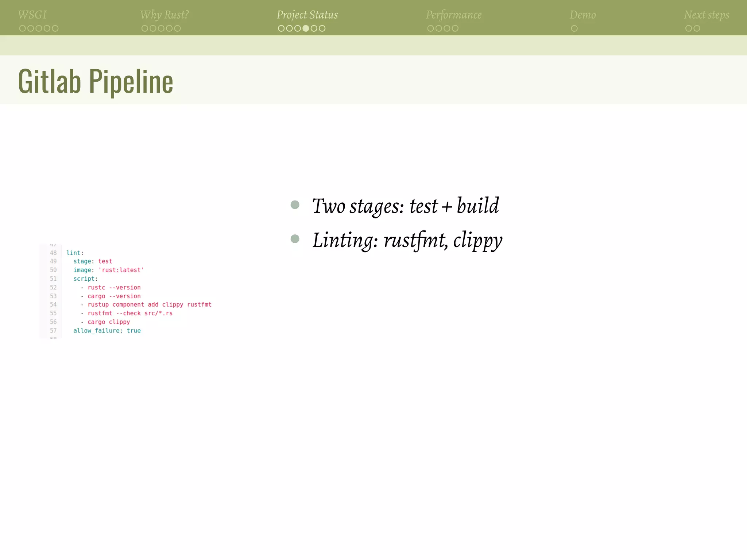Viewport: 747px width, 560px height.
Task: Open the Demo section link
Action: (x=582, y=15)
